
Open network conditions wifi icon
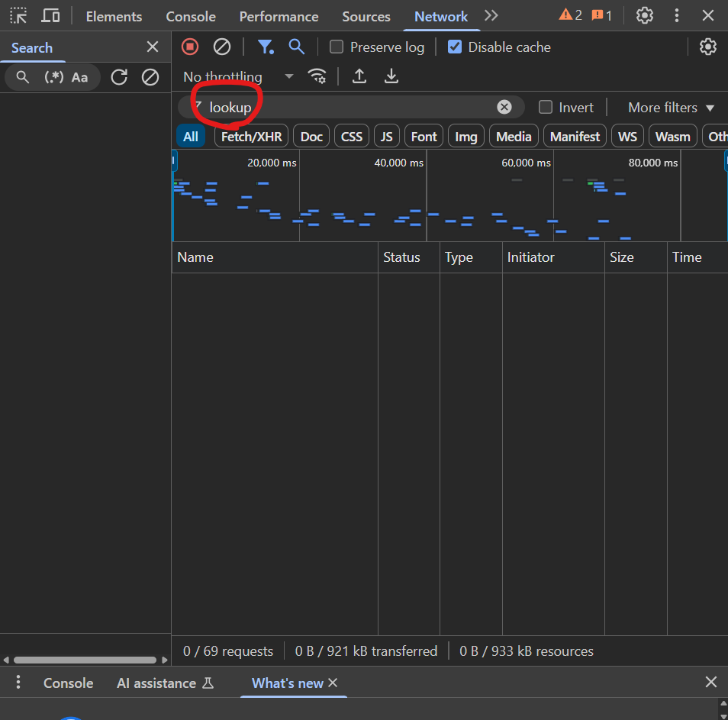[317, 76]
